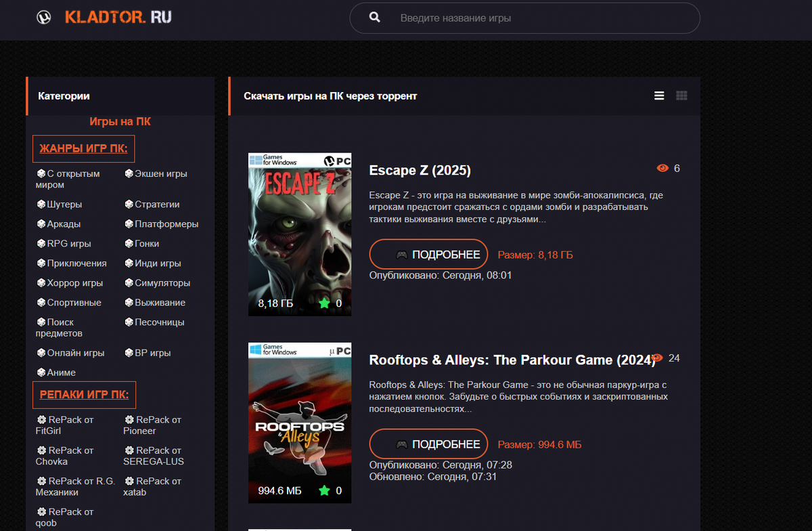Open the С открытым миром category

point(68,179)
